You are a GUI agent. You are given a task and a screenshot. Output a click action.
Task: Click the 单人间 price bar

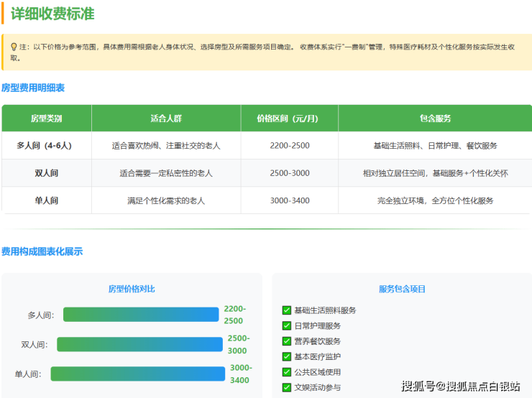137,374
